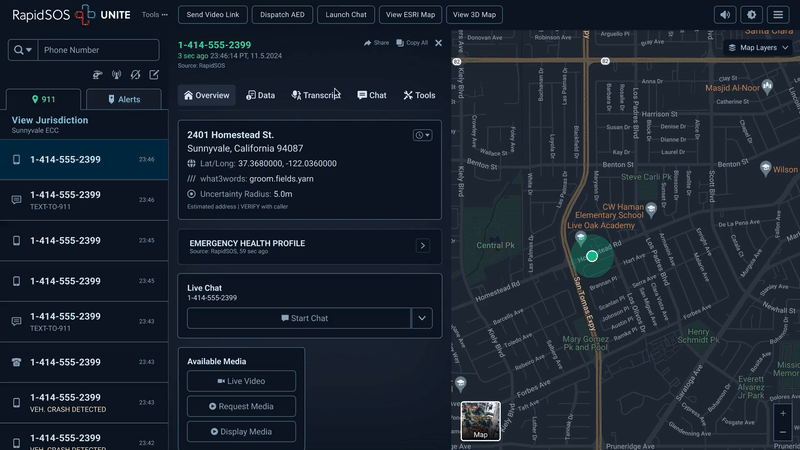Click Share icon button
This screenshot has height=450, width=800.
point(377,43)
